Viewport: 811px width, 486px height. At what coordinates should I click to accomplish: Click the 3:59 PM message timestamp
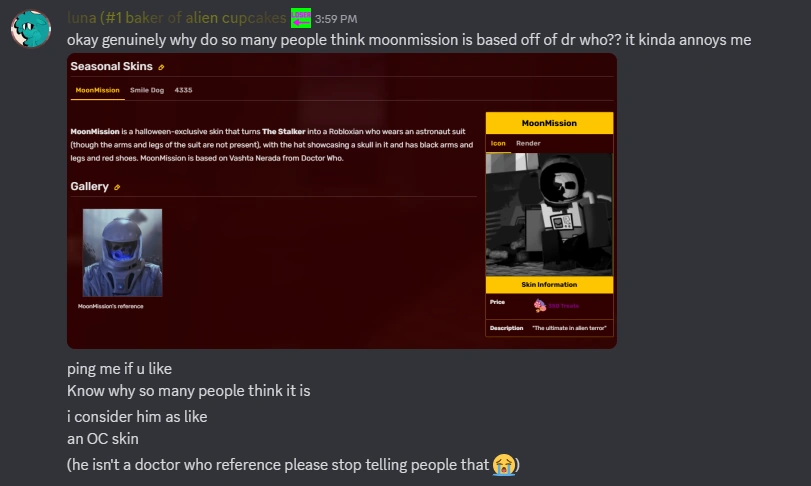point(336,19)
